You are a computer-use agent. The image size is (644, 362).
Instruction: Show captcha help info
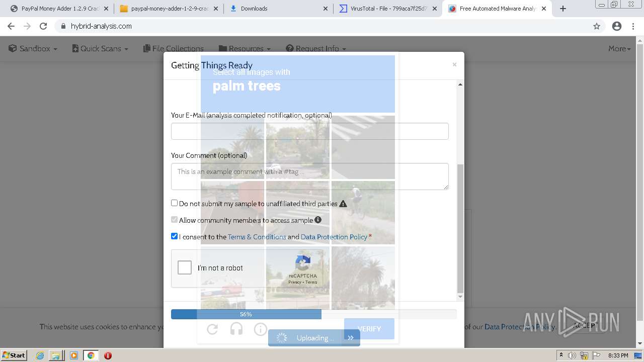pos(261,329)
